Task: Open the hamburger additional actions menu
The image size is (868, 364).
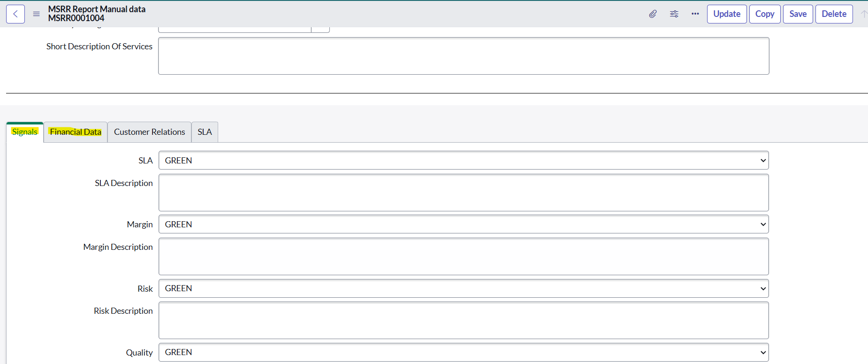Action: tap(36, 14)
